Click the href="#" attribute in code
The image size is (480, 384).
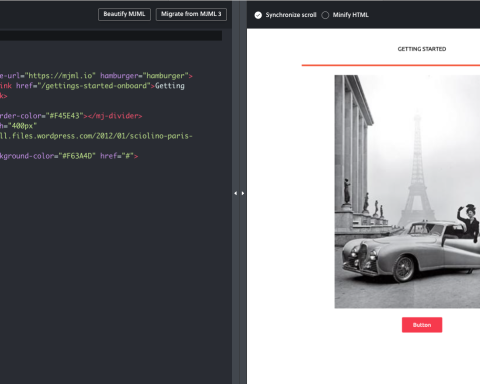pos(117,156)
